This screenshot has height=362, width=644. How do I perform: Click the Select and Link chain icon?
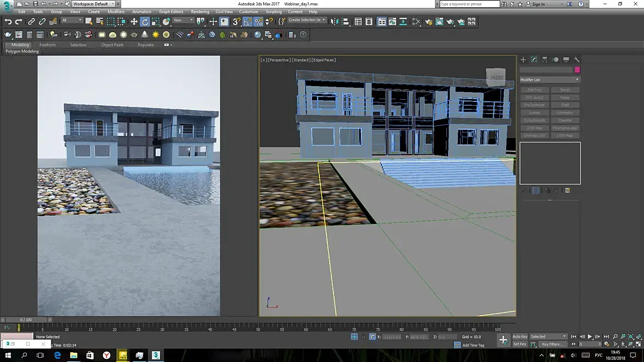[31, 22]
